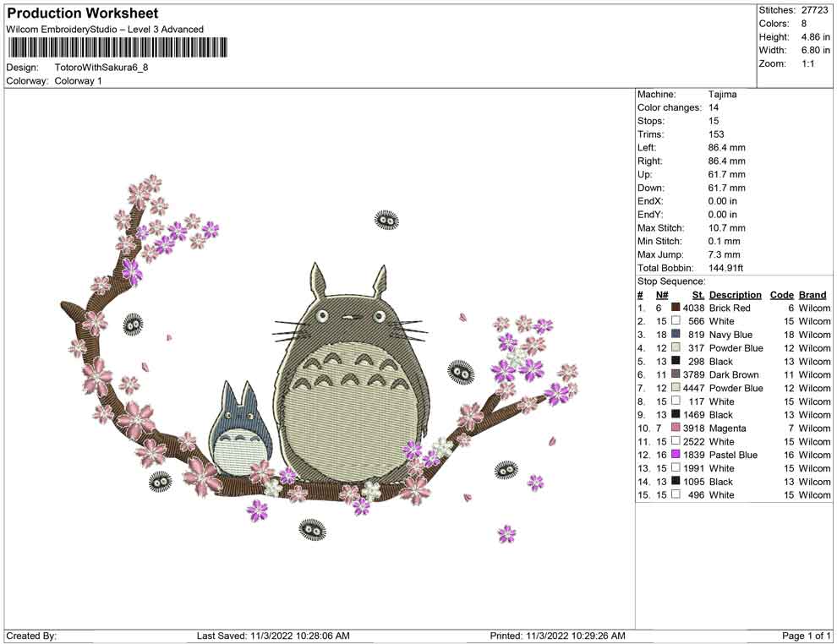Click the Black row with 298 stitches

click(x=734, y=361)
